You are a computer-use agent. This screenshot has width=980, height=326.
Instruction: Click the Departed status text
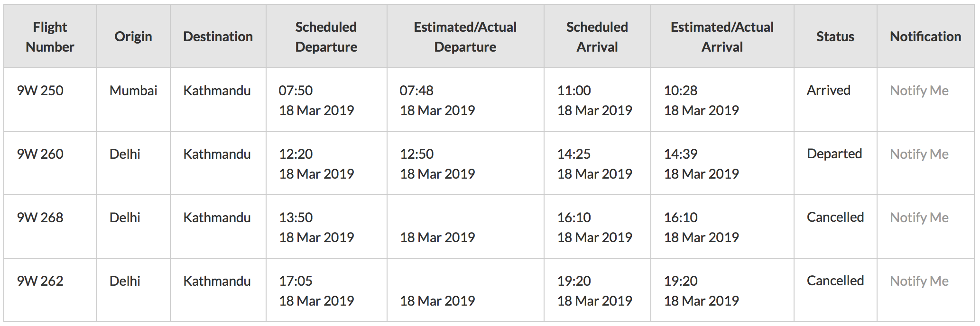[834, 154]
